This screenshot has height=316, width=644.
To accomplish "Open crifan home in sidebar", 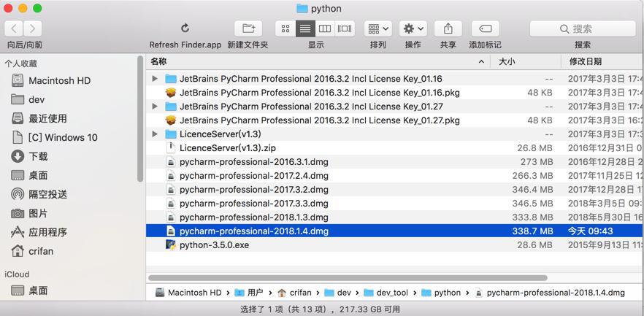I will click(x=41, y=251).
